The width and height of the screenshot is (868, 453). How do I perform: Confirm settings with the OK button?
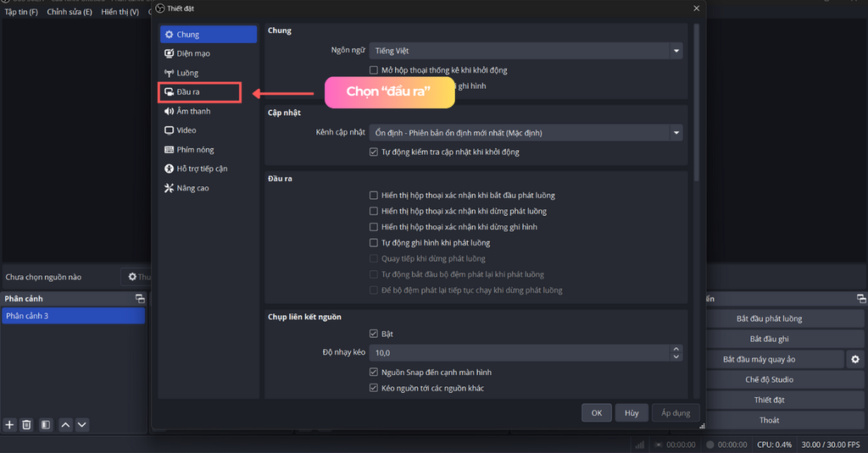[596, 412]
